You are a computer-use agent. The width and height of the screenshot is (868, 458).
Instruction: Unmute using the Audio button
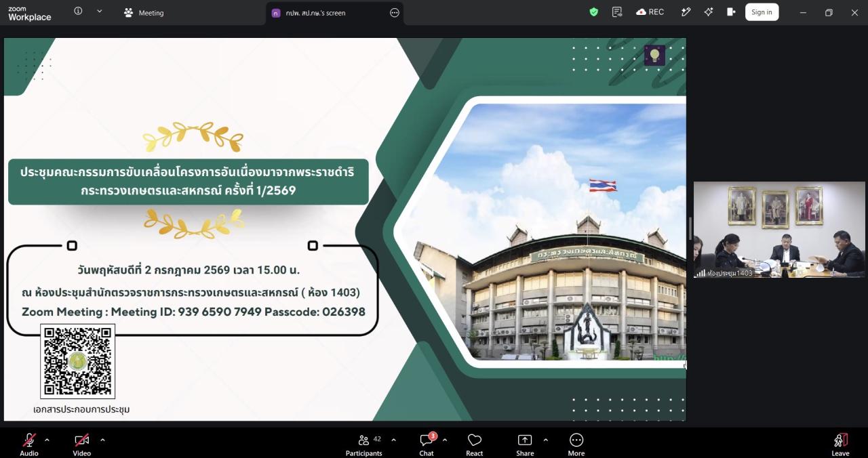(29, 444)
